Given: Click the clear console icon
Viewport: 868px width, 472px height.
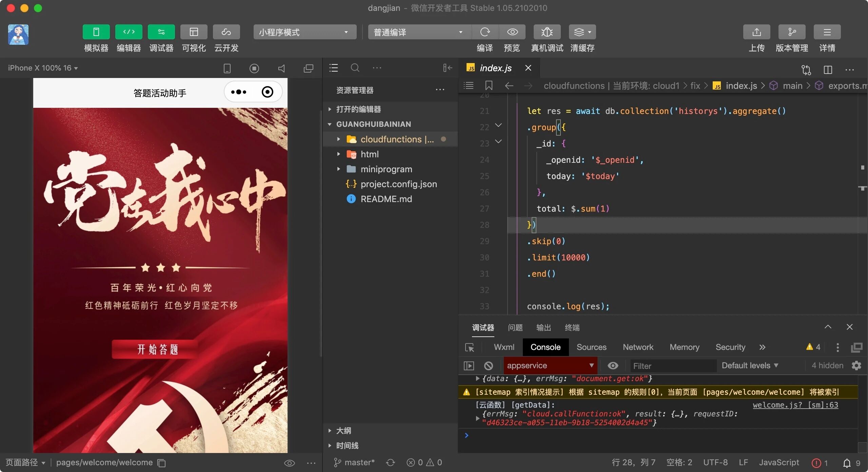Looking at the screenshot, I should point(488,366).
